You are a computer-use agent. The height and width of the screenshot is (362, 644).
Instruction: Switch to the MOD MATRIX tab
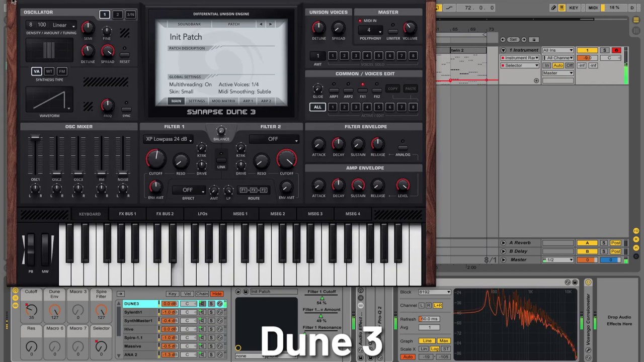223,101
